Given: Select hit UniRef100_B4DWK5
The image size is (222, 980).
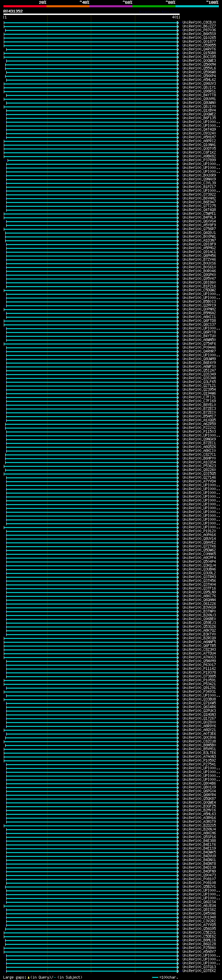Looking at the screenshot, I should point(199,852).
